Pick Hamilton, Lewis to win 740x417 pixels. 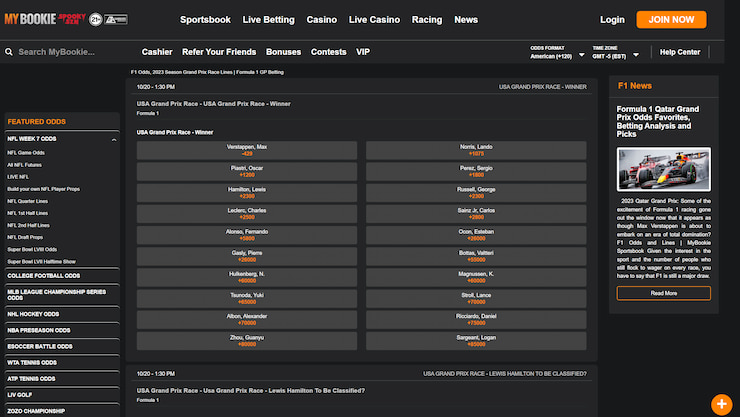tap(247, 192)
